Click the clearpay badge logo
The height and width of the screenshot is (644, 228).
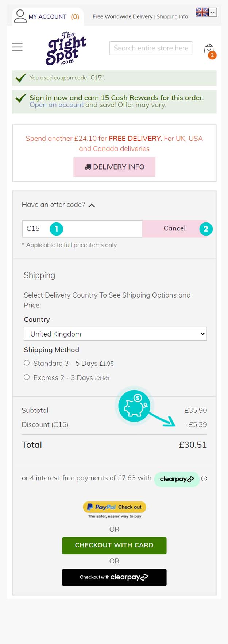177,479
